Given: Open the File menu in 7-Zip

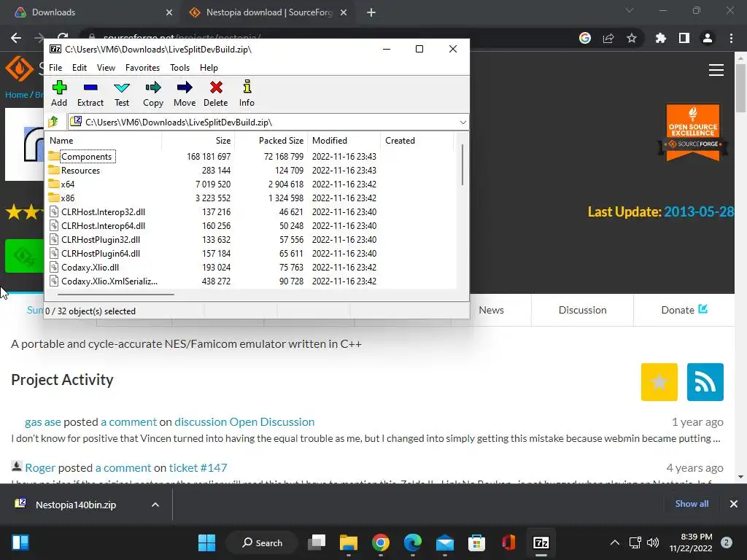Looking at the screenshot, I should pyautogui.click(x=55, y=68).
